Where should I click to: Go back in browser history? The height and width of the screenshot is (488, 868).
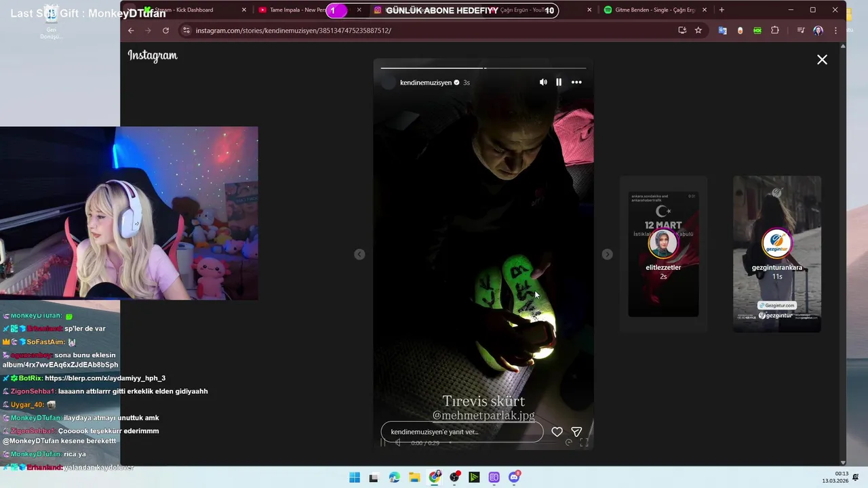tap(131, 30)
